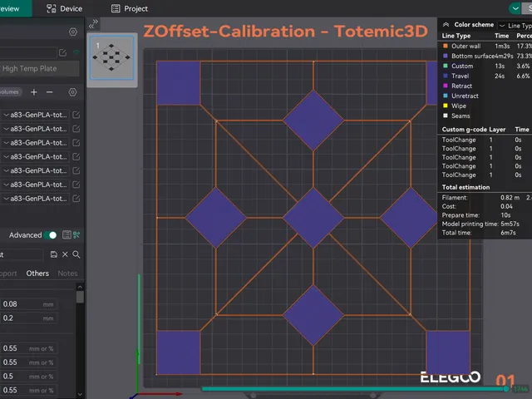The height and width of the screenshot is (399, 532).
Task: Switch to the Device tab
Action: pos(65,8)
